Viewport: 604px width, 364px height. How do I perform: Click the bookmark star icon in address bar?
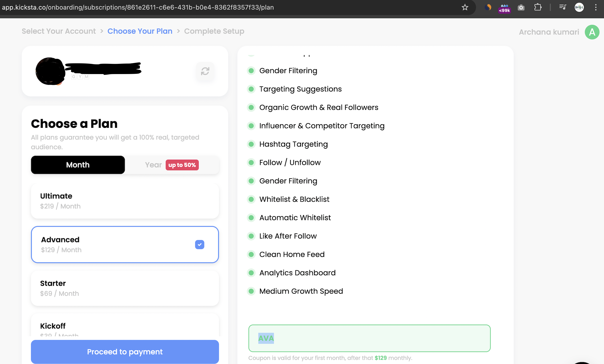(x=465, y=7)
